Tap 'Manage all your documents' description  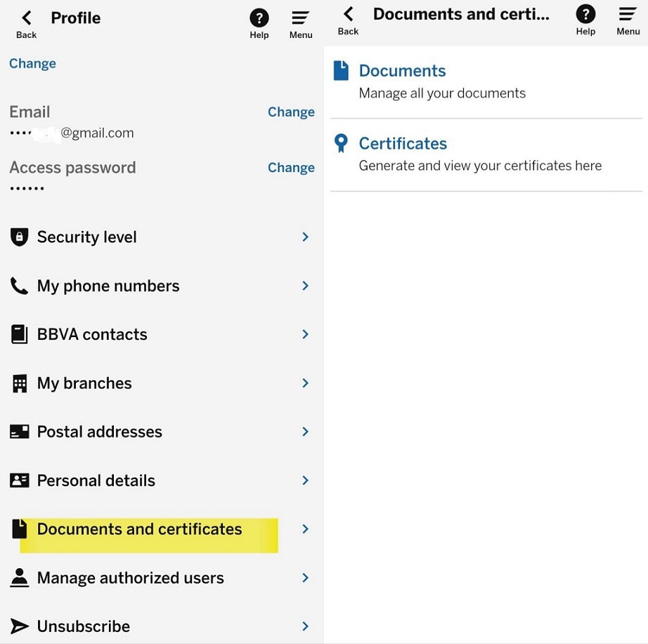tap(442, 93)
